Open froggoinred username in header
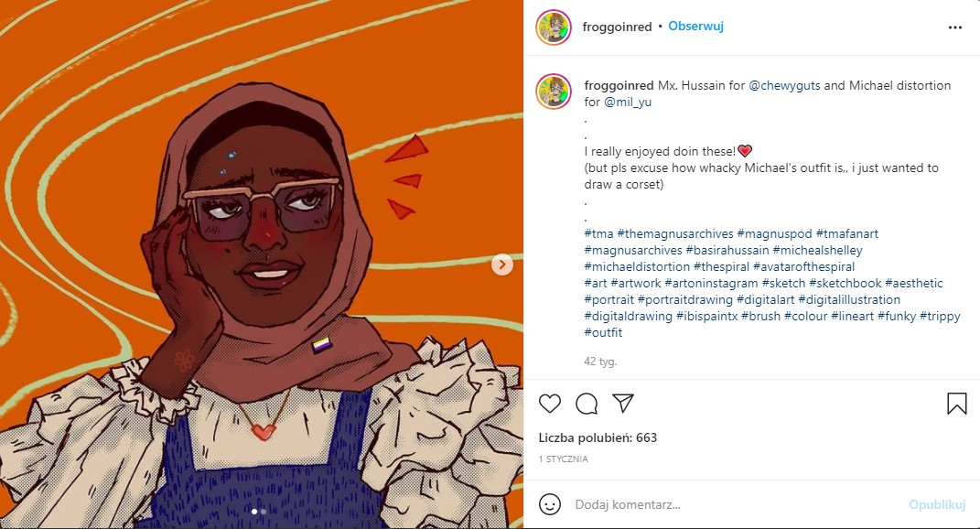 (x=617, y=27)
